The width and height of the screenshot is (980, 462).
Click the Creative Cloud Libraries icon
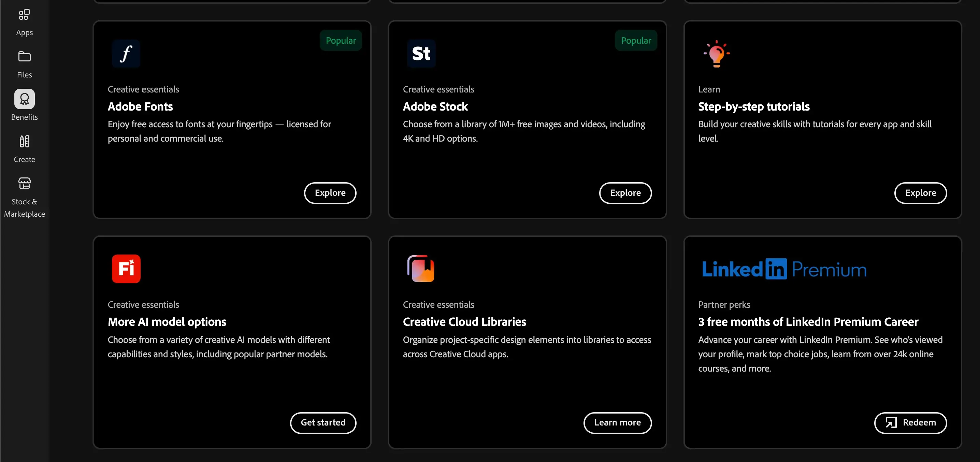tap(421, 269)
